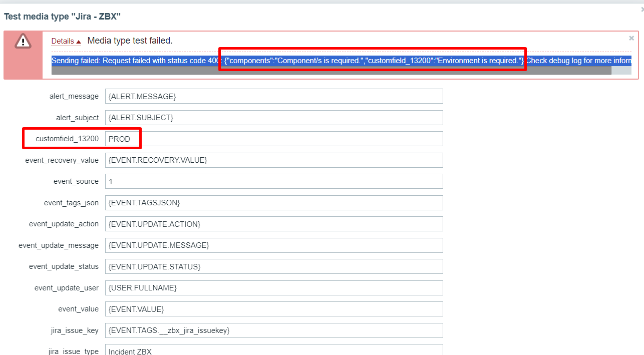This screenshot has height=355, width=644.
Task: Click the 'event_update_status' label
Action: [x=64, y=266]
